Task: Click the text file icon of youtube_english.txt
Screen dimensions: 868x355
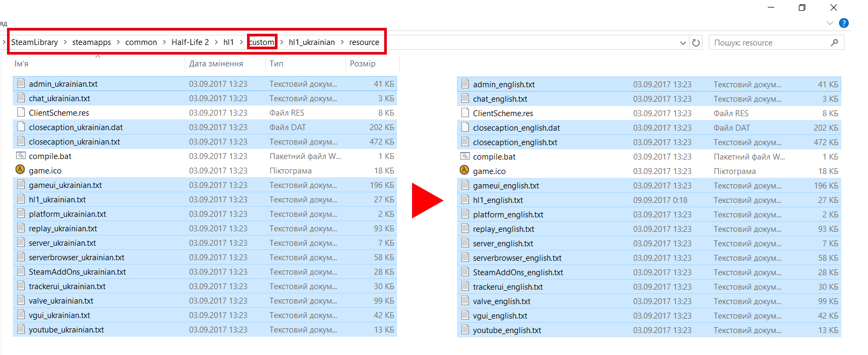Action: pos(465,330)
